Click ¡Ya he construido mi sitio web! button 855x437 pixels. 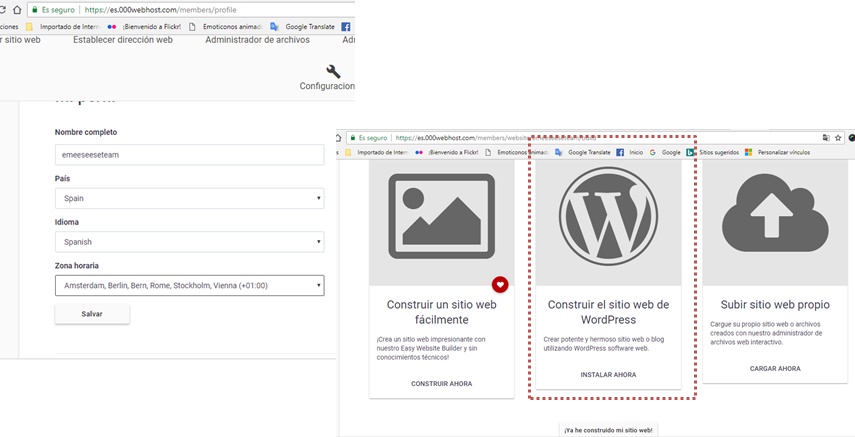(x=609, y=430)
